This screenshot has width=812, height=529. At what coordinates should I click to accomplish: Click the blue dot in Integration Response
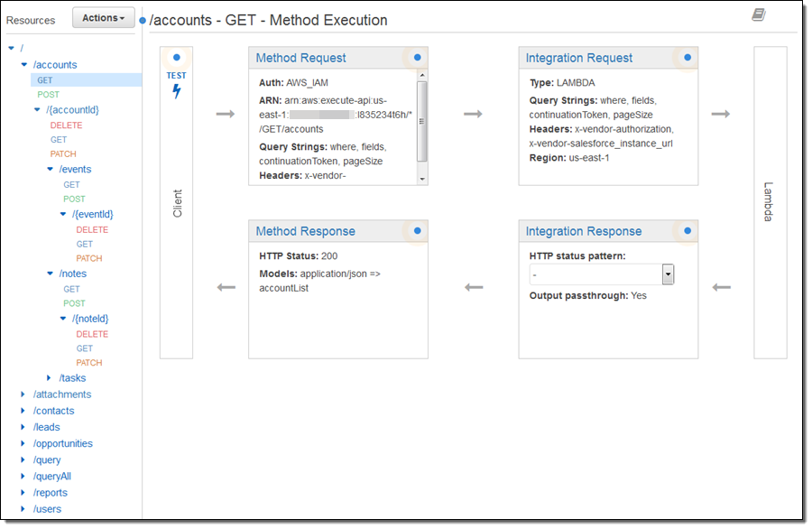coord(687,230)
